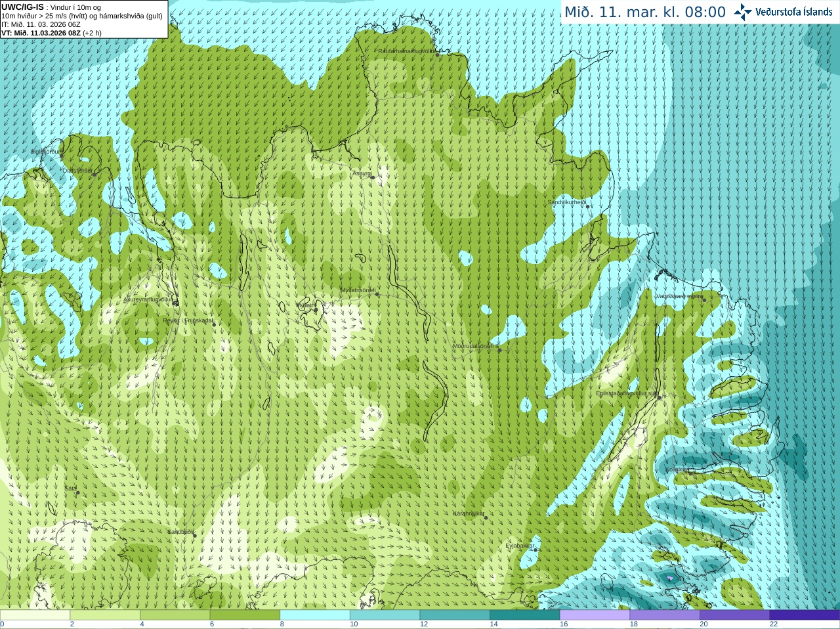Click the Siglufjörður station dot

tap(63, 155)
